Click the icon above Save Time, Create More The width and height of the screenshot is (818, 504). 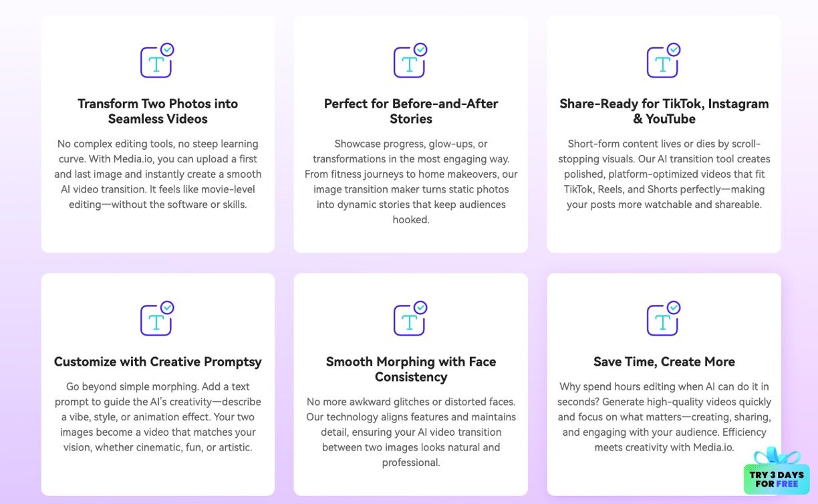pyautogui.click(x=664, y=318)
